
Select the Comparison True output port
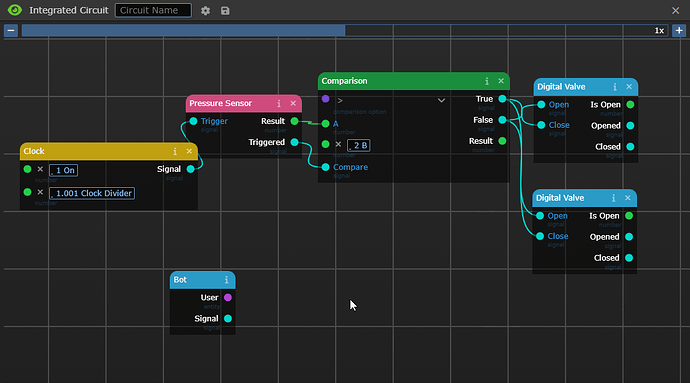[502, 99]
